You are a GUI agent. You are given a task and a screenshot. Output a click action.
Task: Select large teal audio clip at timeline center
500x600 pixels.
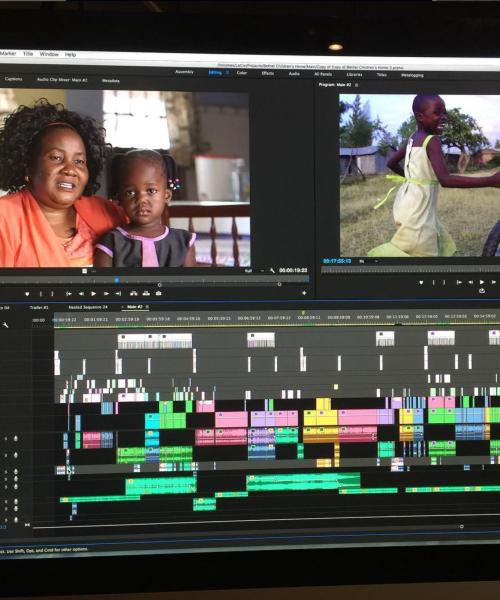pos(303,482)
